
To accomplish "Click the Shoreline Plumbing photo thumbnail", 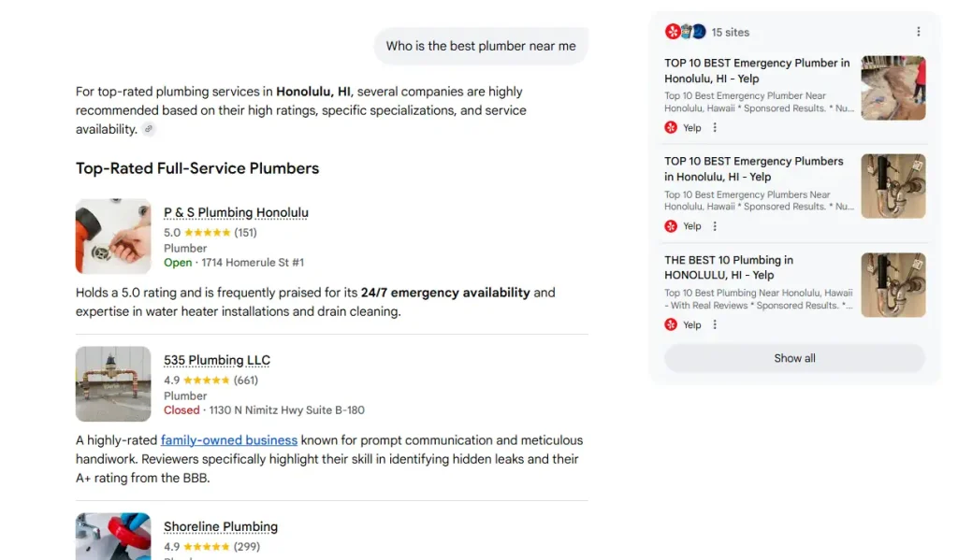I will [x=113, y=536].
